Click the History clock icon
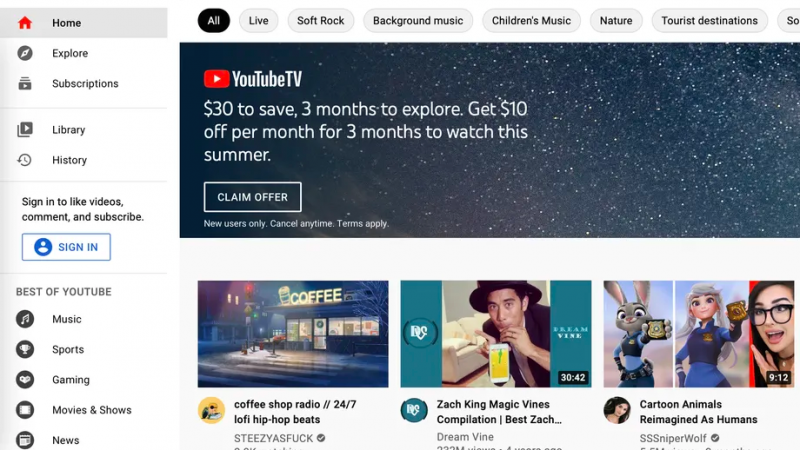800x450 pixels. 24,160
